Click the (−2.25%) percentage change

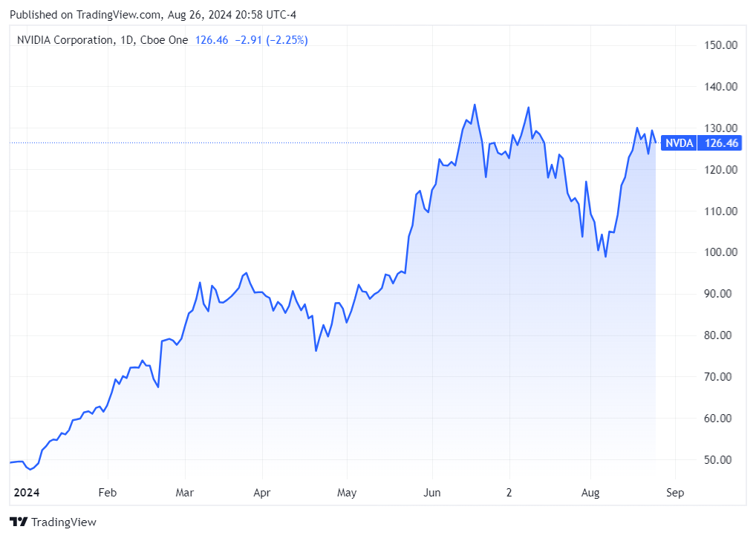(287, 40)
